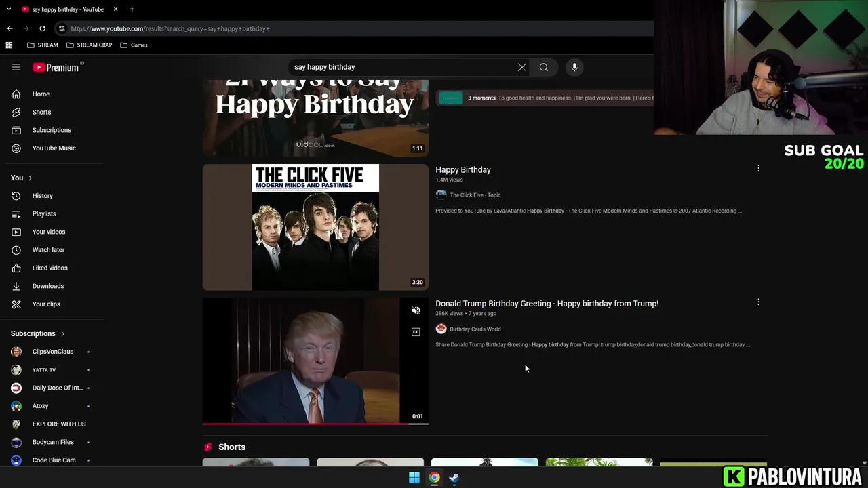Screen dimensions: 868x488
Task: Open the YouTube hamburger guide menu
Action: (x=16, y=67)
